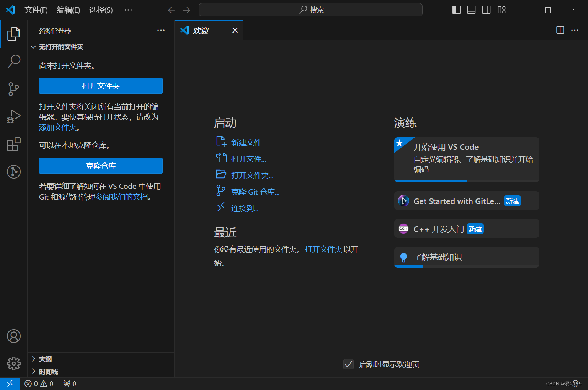Open the overflow menu ellipsis in title bar
The image size is (588, 390).
(128, 10)
